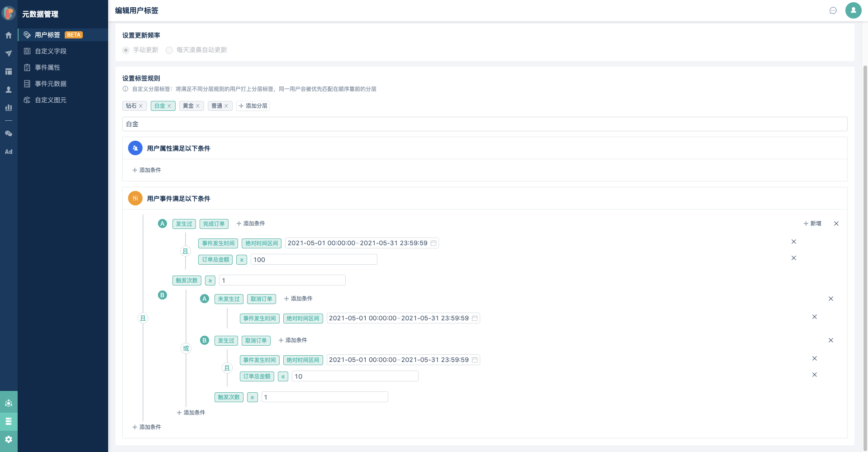Click the amount field containing 10

[355, 376]
